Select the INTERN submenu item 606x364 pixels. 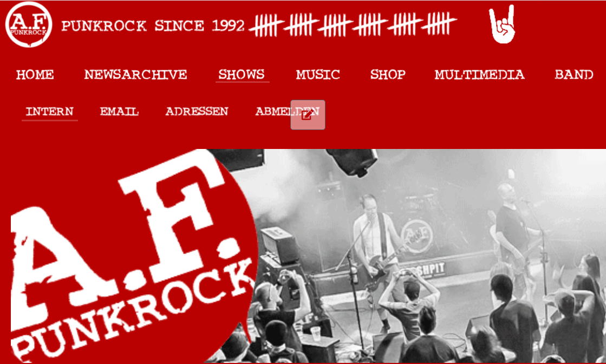click(x=49, y=112)
